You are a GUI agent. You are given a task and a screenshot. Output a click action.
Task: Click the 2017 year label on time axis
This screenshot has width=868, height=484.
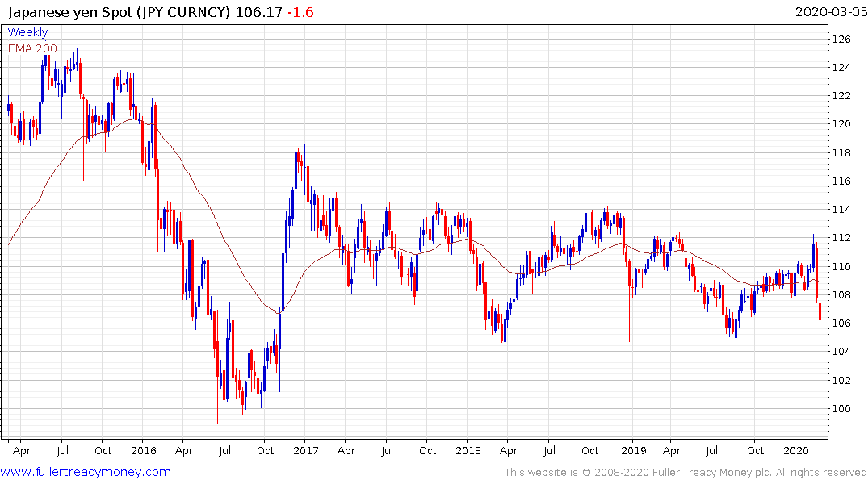pyautogui.click(x=306, y=451)
